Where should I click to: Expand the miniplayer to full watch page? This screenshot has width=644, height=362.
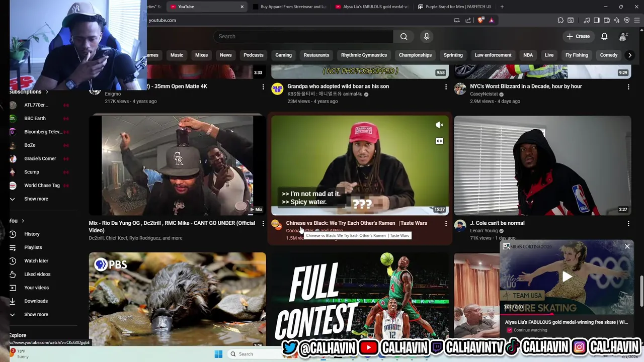coord(507,246)
